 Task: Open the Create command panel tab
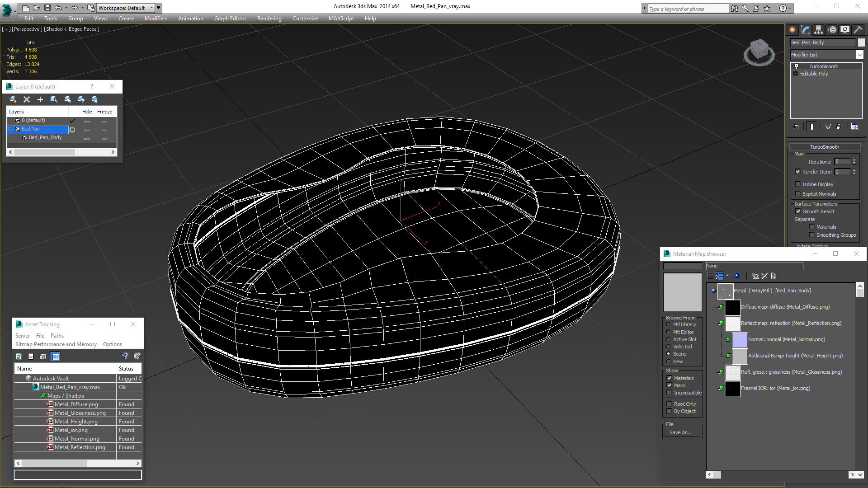point(792,30)
